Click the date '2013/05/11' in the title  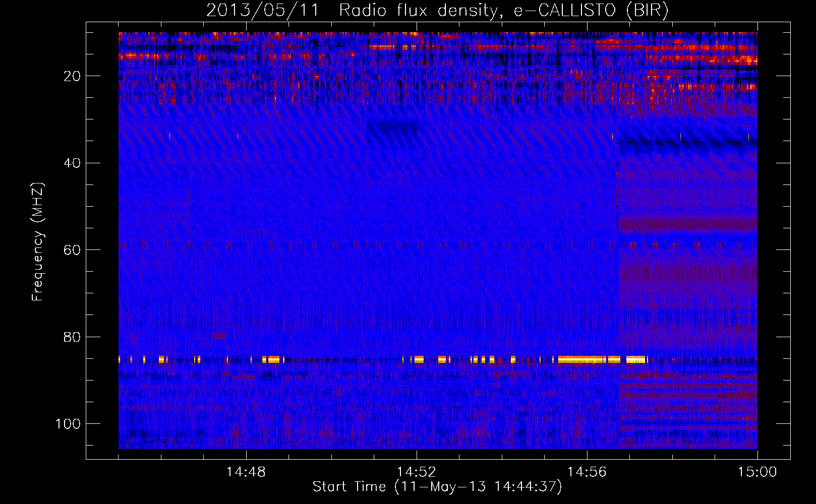pyautogui.click(x=263, y=11)
